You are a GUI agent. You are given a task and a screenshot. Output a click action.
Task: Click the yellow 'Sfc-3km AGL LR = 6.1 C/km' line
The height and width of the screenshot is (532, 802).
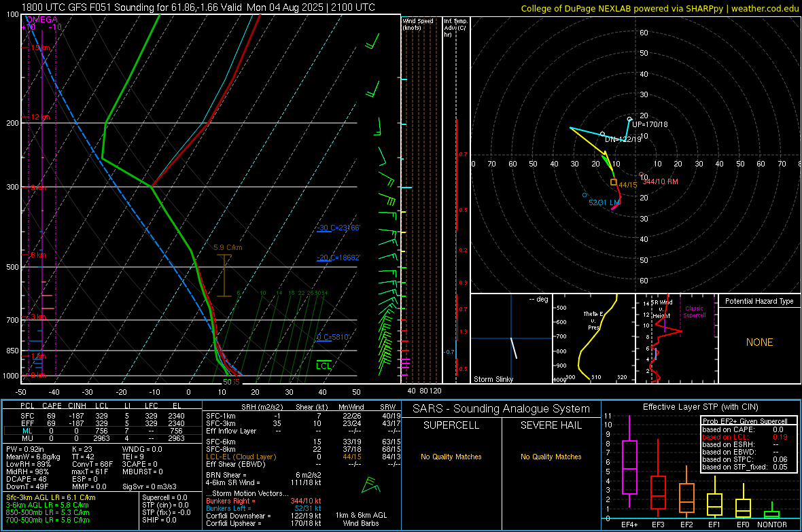pyautogui.click(x=51, y=497)
